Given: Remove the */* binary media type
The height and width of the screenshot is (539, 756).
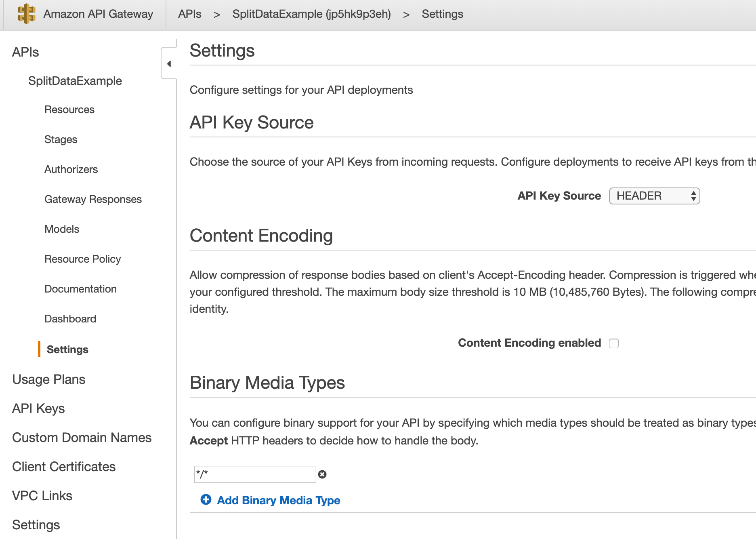Looking at the screenshot, I should tap(322, 474).
